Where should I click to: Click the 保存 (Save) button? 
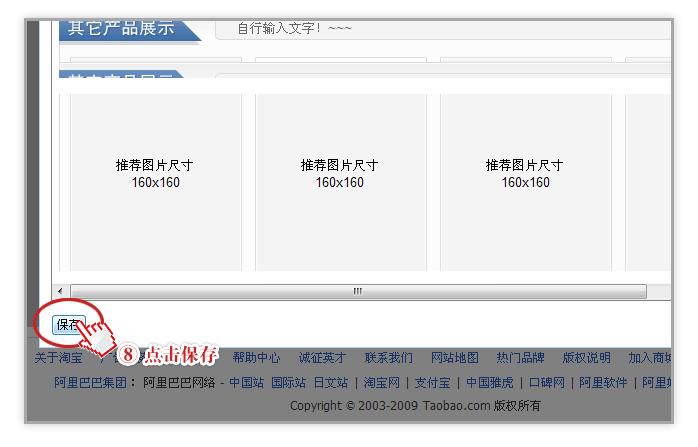[x=68, y=324]
